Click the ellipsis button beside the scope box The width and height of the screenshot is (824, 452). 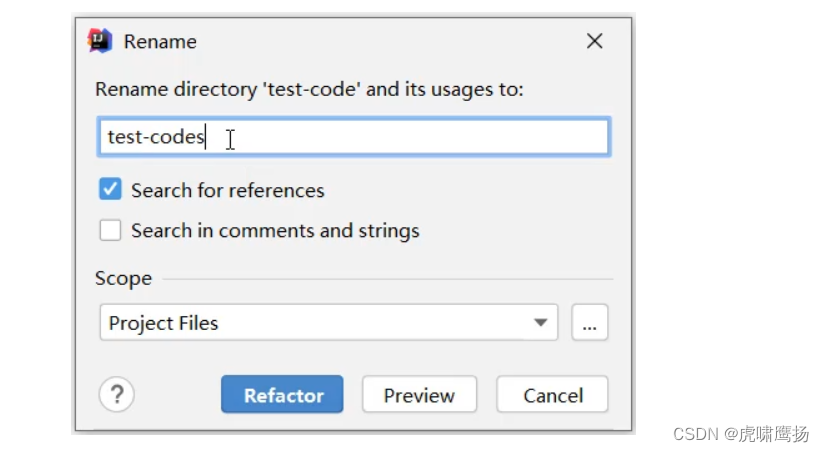(x=590, y=323)
